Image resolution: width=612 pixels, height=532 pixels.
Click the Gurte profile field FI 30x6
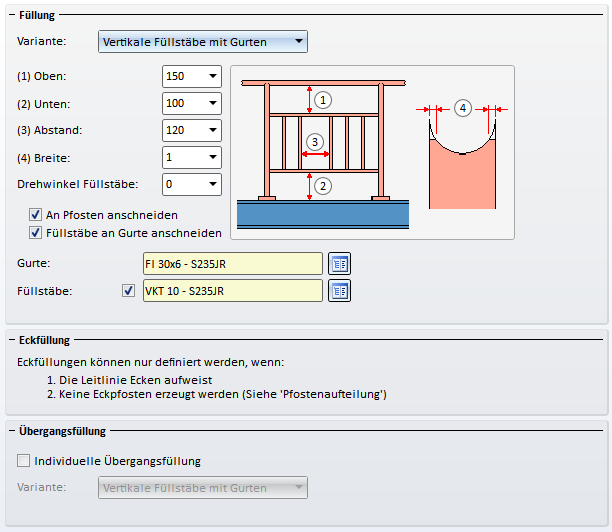click(233, 264)
